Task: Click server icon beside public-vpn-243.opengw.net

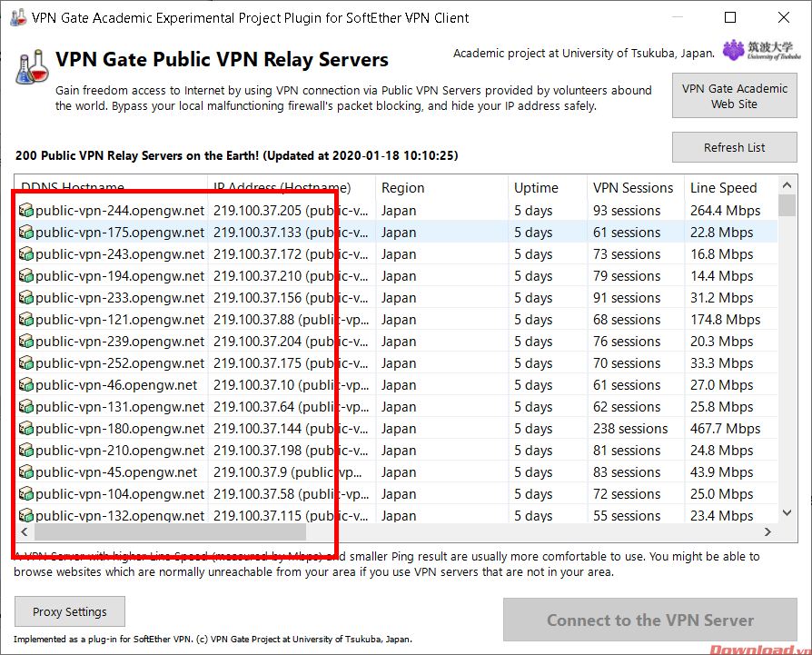Action: (26, 254)
